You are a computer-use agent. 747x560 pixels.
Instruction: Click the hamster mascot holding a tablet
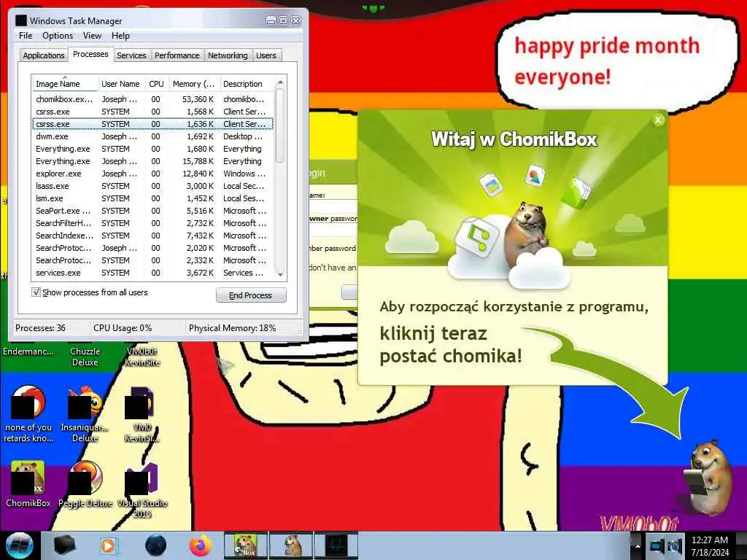coord(708,478)
